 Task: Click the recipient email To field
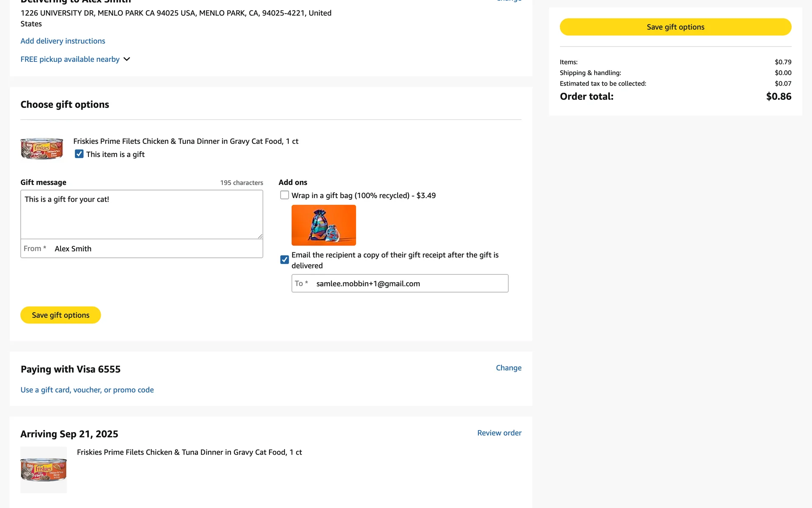pyautogui.click(x=410, y=284)
